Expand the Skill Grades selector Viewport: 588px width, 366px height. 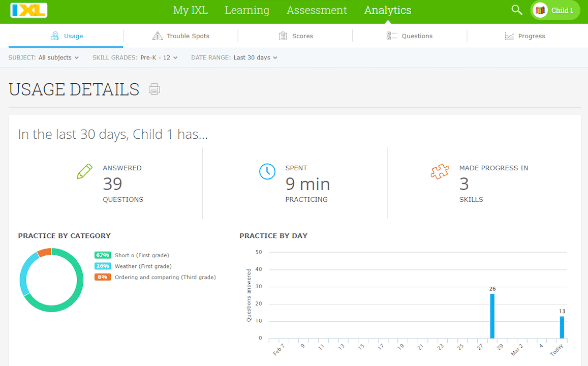157,57
